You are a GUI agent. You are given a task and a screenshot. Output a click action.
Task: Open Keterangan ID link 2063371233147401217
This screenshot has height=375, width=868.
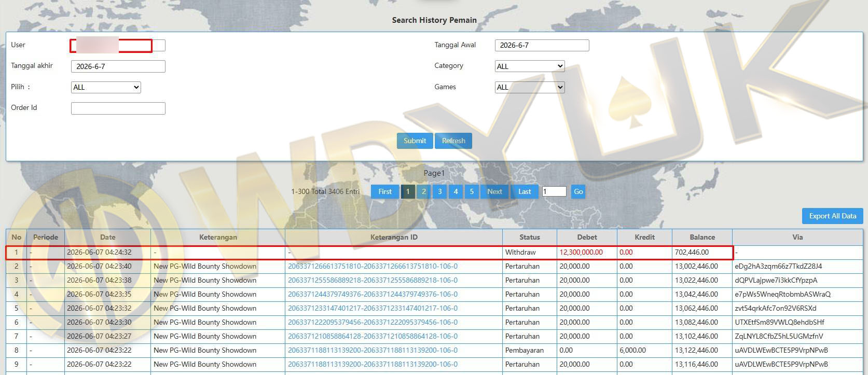[373, 308]
